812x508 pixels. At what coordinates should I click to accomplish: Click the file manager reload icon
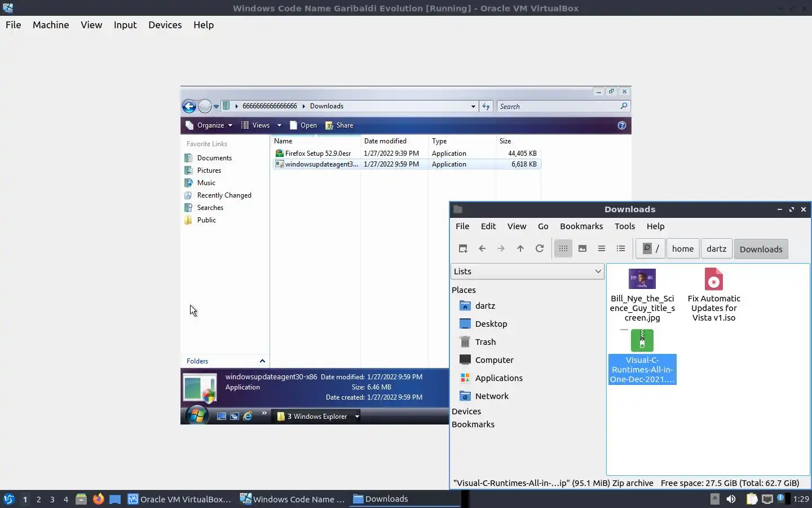[x=540, y=248]
